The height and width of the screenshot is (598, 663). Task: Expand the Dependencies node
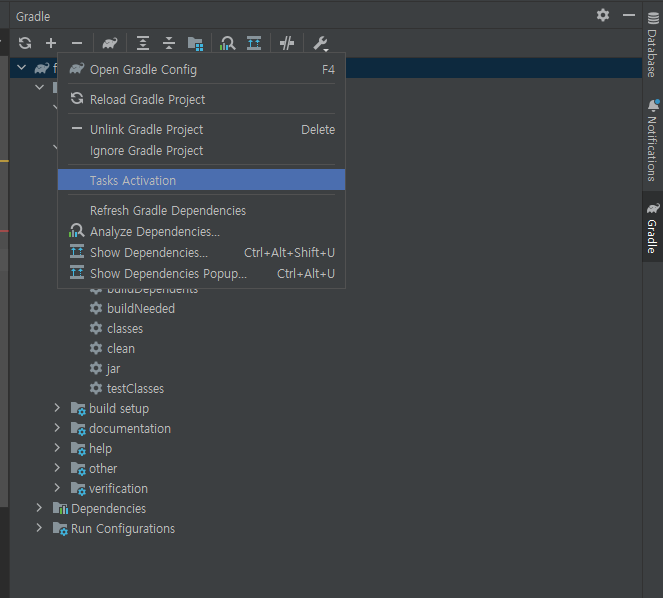tap(39, 507)
